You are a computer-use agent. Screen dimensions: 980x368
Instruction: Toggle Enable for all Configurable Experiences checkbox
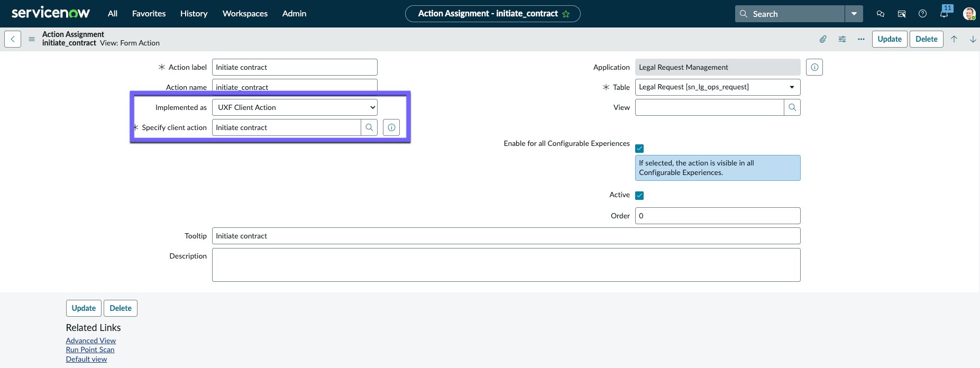(639, 149)
